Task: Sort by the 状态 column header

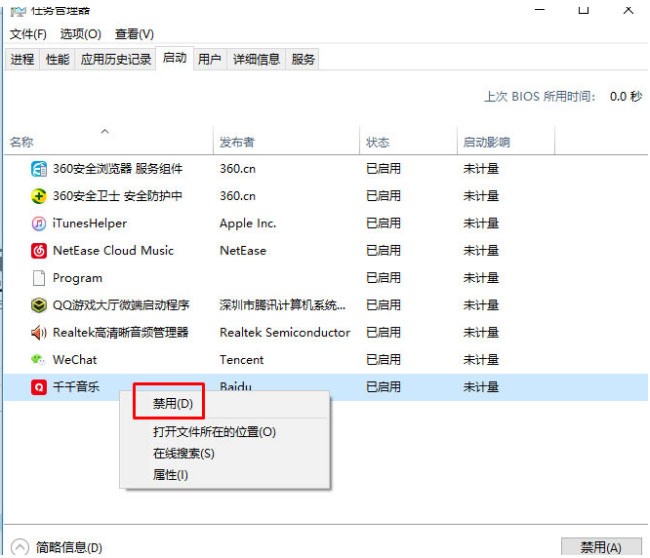Action: tap(378, 143)
